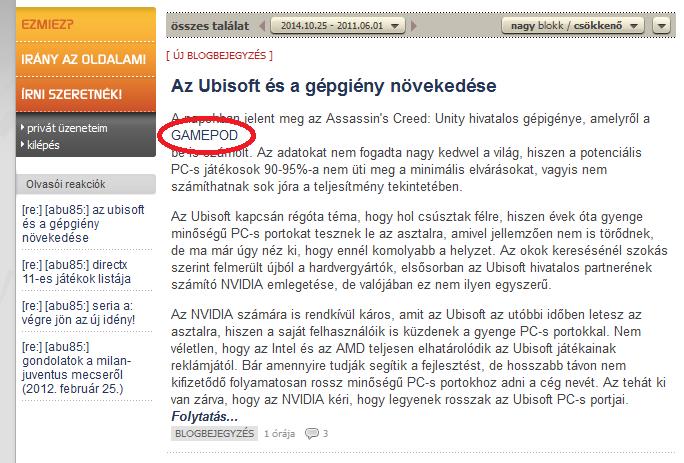Screen dimensions: 684x463
Task: Open the nagy blokk / csökkenő sort dropdown
Action: pyautogui.click(x=573, y=26)
